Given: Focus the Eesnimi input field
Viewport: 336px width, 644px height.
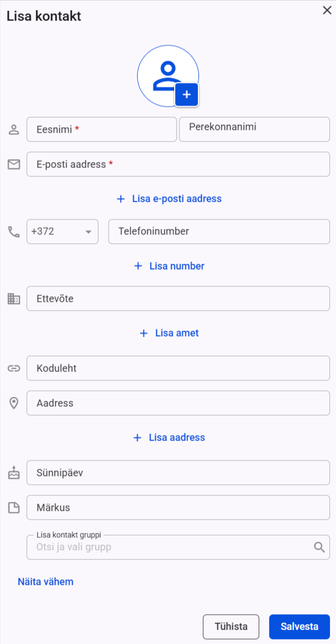Looking at the screenshot, I should point(102,129).
